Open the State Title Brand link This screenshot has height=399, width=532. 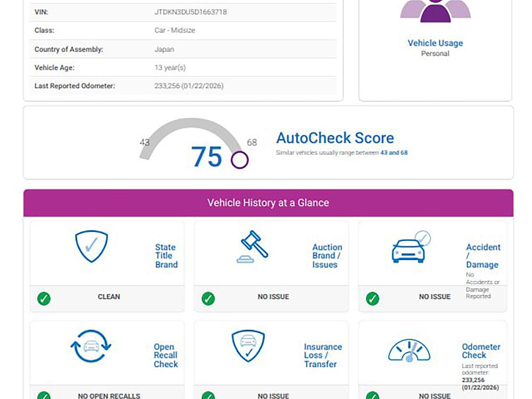166,256
